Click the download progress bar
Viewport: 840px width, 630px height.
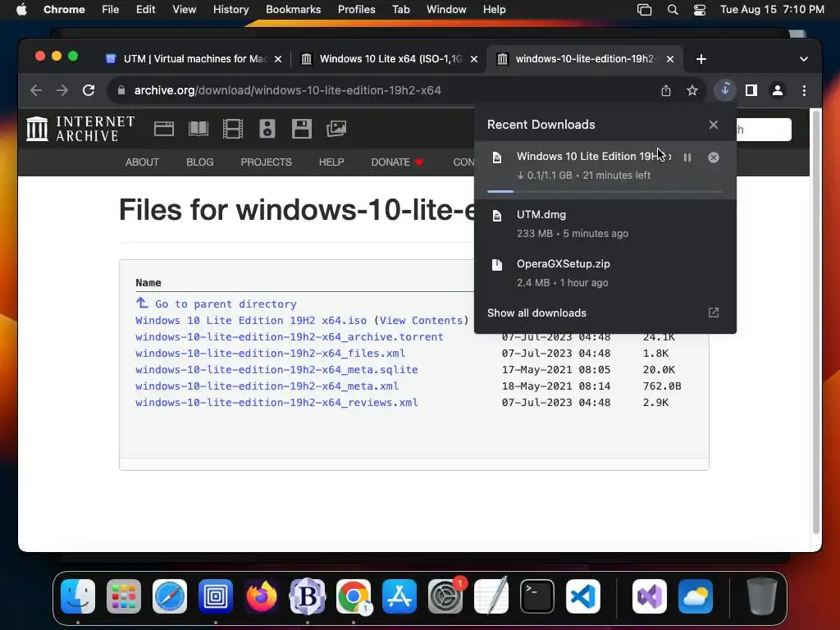tap(605, 191)
